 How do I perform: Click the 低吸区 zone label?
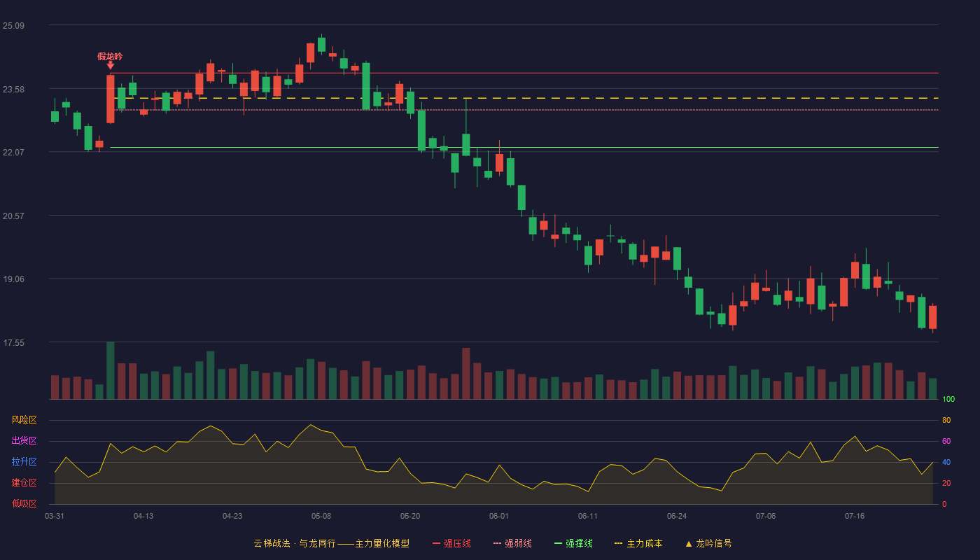[24, 504]
